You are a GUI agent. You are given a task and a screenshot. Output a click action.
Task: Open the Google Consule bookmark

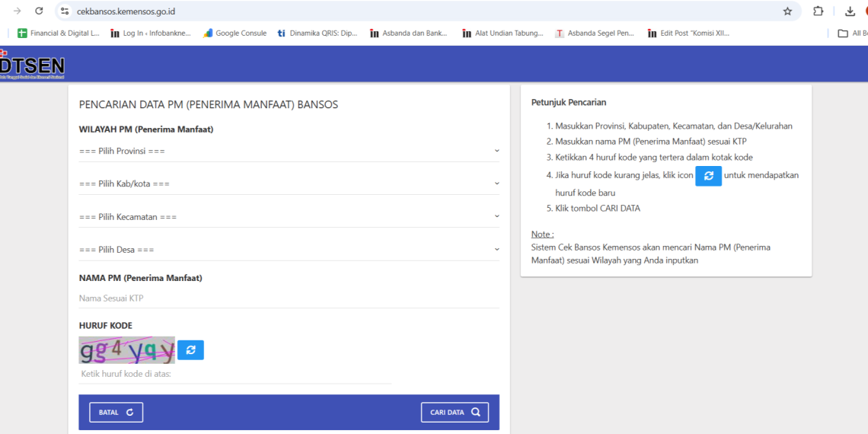click(235, 34)
